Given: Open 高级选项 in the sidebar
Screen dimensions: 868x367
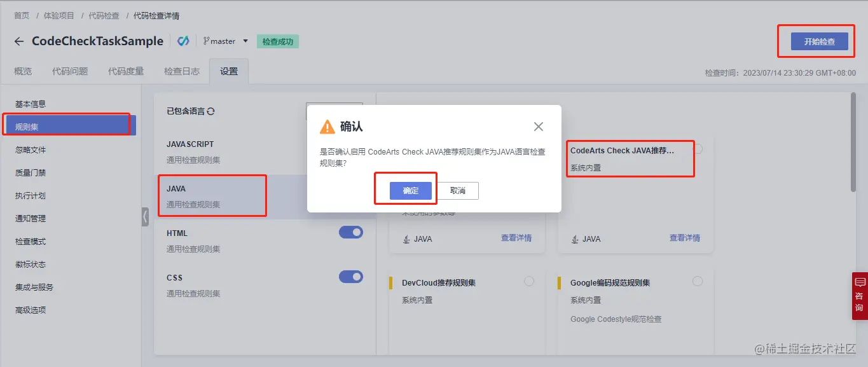Looking at the screenshot, I should tap(31, 310).
